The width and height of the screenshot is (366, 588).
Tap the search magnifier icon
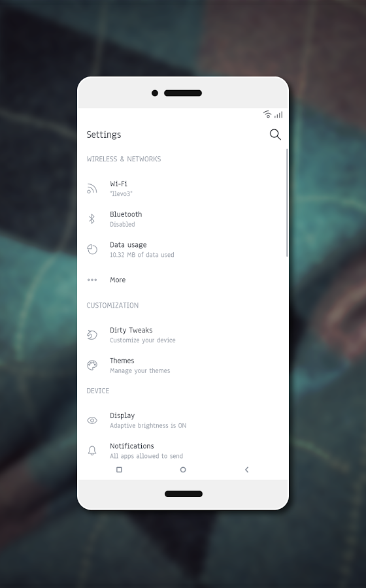[x=275, y=135]
